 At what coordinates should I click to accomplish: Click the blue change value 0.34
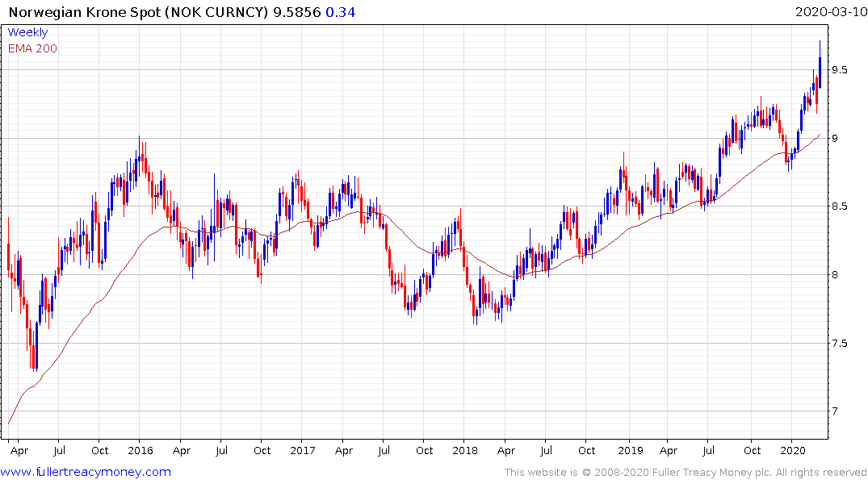coord(341,12)
